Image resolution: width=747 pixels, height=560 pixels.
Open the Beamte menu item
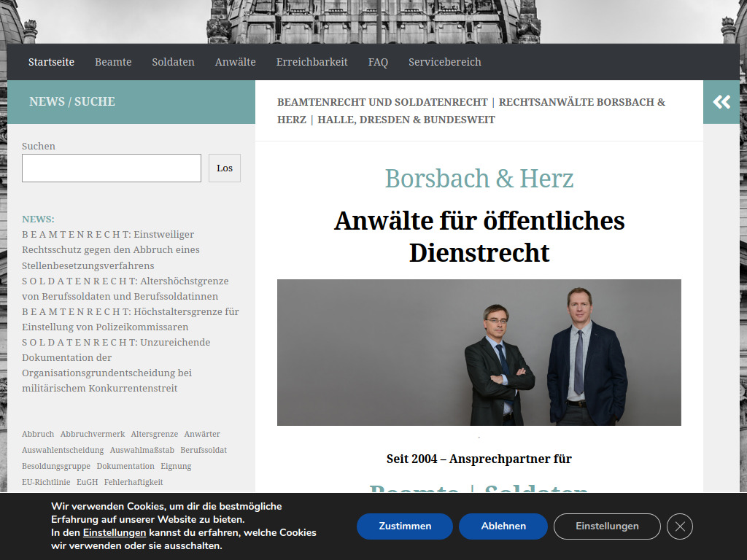coord(113,62)
